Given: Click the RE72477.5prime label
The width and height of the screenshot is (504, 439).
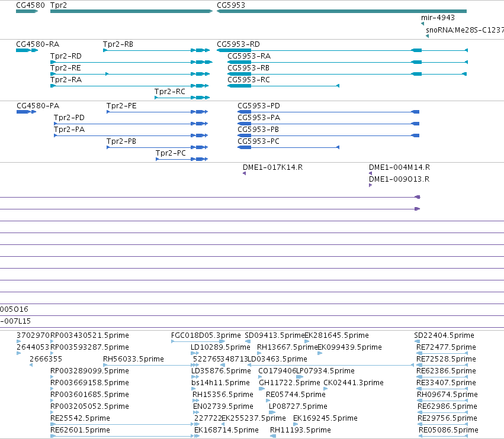Looking at the screenshot, I should [x=446, y=347].
